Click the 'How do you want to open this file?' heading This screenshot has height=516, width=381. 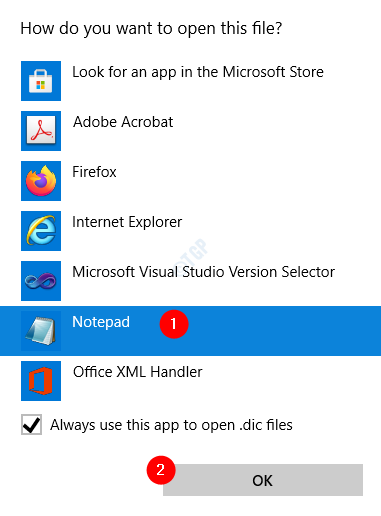pyautogui.click(x=151, y=29)
